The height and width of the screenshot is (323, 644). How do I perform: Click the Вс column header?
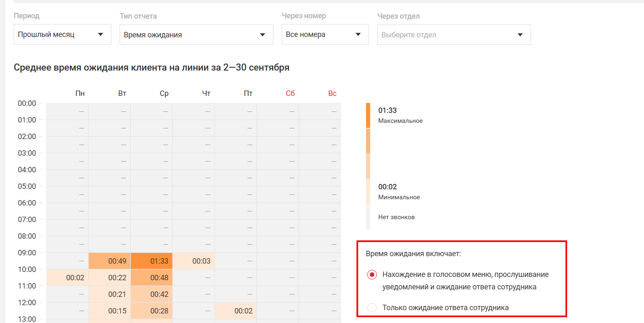click(x=332, y=93)
